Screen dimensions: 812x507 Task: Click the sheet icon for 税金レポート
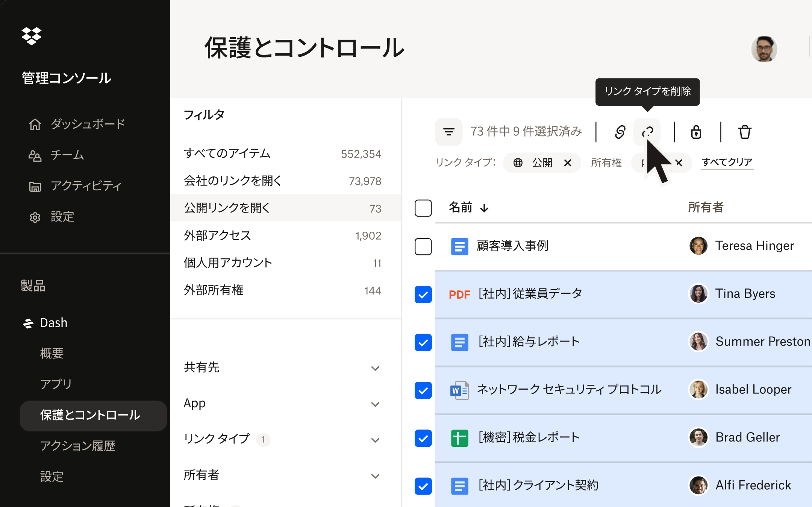point(459,438)
